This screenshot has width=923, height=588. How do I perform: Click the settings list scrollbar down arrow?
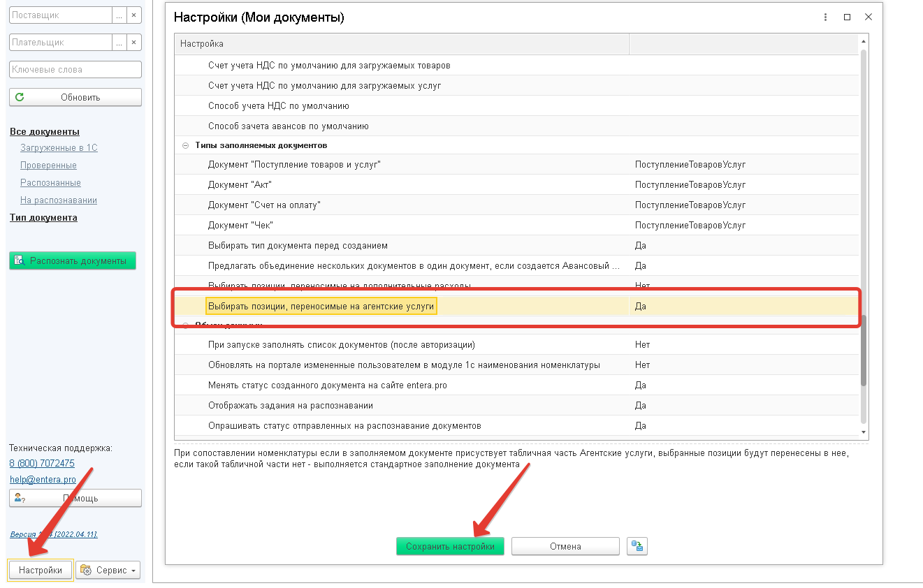pyautogui.click(x=864, y=432)
